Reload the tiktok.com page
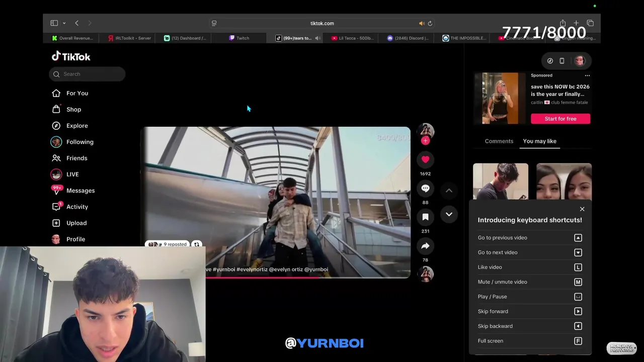 tap(430, 23)
